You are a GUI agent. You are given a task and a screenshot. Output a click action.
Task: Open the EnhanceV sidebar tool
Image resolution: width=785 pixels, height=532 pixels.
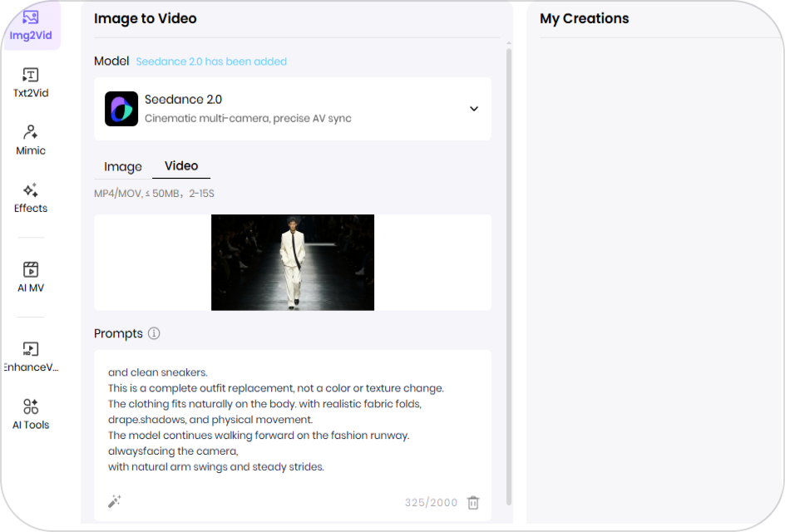(31, 357)
